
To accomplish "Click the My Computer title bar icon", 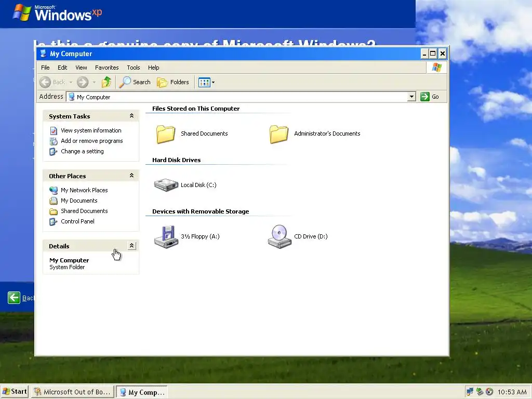I will 43,54.
